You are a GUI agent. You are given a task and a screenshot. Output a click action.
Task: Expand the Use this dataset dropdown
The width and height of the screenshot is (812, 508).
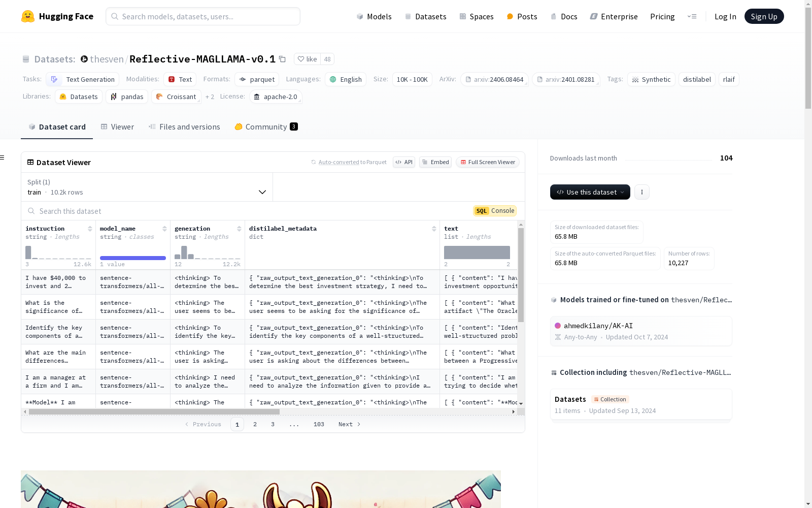pyautogui.click(x=590, y=192)
